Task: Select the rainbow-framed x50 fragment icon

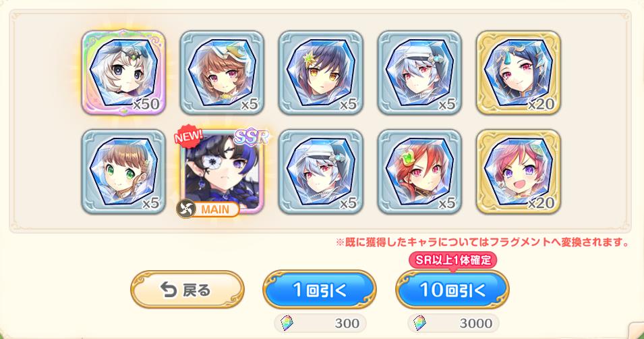Action: click(123, 72)
